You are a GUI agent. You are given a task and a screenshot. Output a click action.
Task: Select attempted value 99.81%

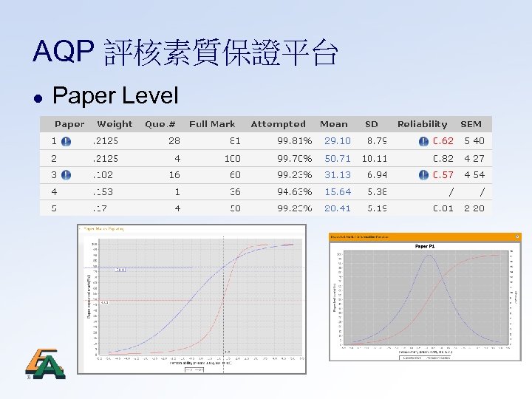(295, 141)
